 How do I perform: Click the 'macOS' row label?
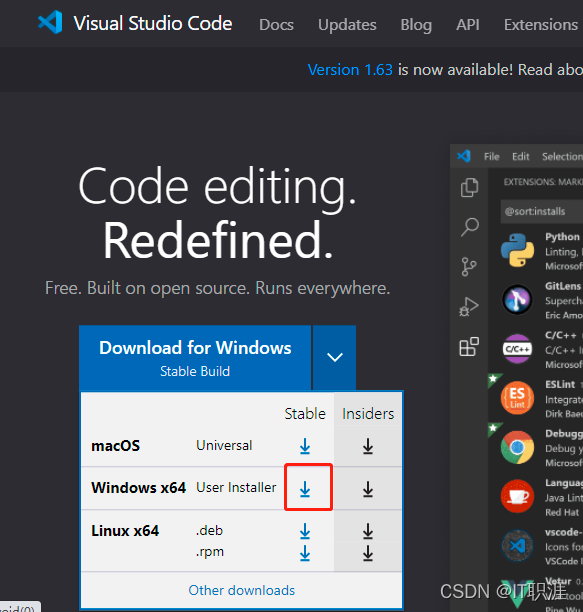[x=116, y=446]
